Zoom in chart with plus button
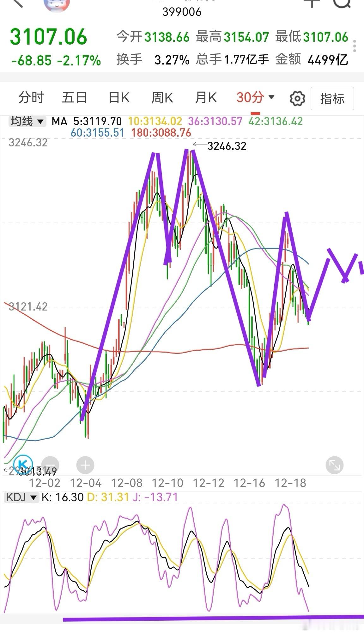This screenshot has width=364, height=634. point(85,465)
